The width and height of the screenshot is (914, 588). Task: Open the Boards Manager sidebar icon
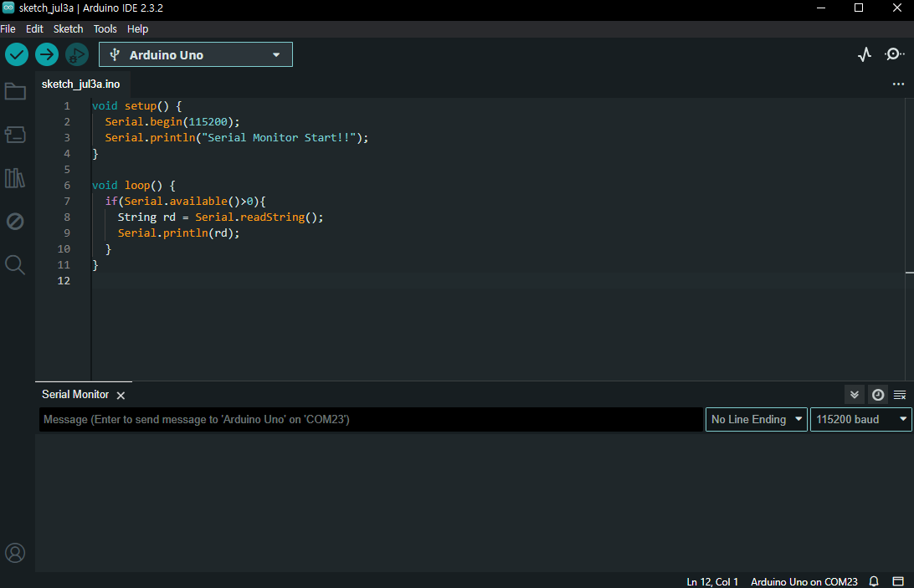click(x=15, y=135)
